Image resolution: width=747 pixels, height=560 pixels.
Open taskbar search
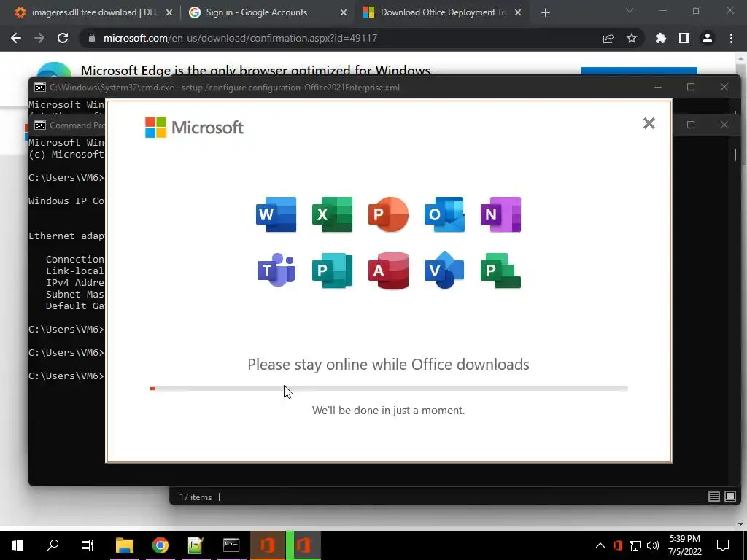[x=53, y=545]
